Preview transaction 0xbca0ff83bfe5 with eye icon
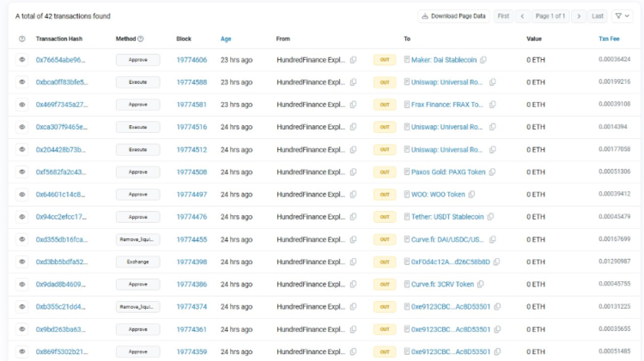644x361 pixels. (x=22, y=82)
